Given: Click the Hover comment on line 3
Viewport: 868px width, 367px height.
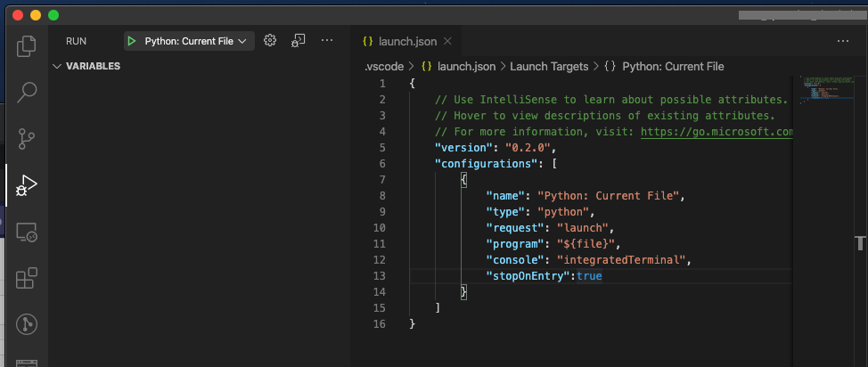Looking at the screenshot, I should [x=604, y=116].
